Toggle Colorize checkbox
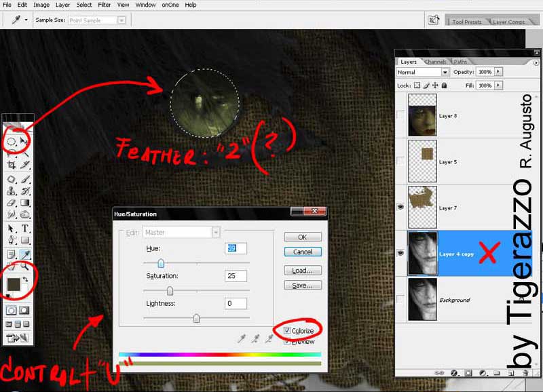Viewport: 543px width, 392px height. (287, 330)
